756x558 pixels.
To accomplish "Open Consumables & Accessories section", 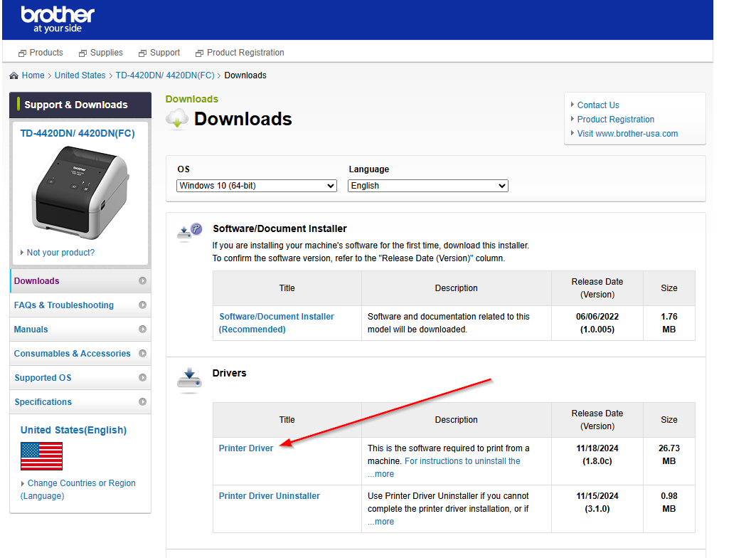I will [80, 353].
